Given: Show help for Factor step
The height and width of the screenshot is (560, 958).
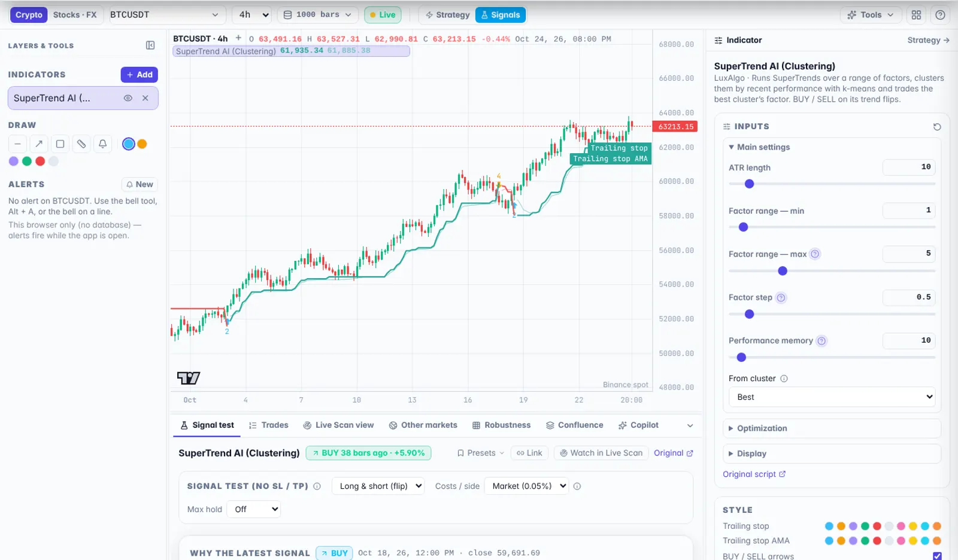Looking at the screenshot, I should (x=781, y=297).
